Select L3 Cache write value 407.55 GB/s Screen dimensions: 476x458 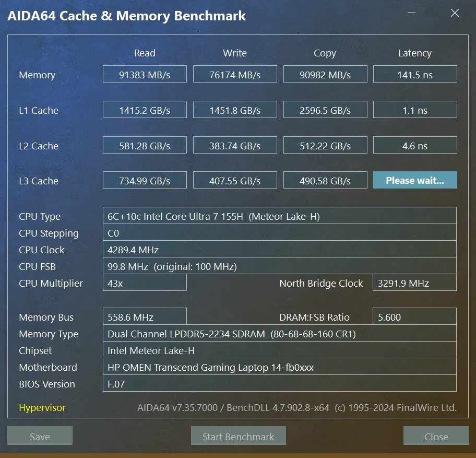coord(235,180)
